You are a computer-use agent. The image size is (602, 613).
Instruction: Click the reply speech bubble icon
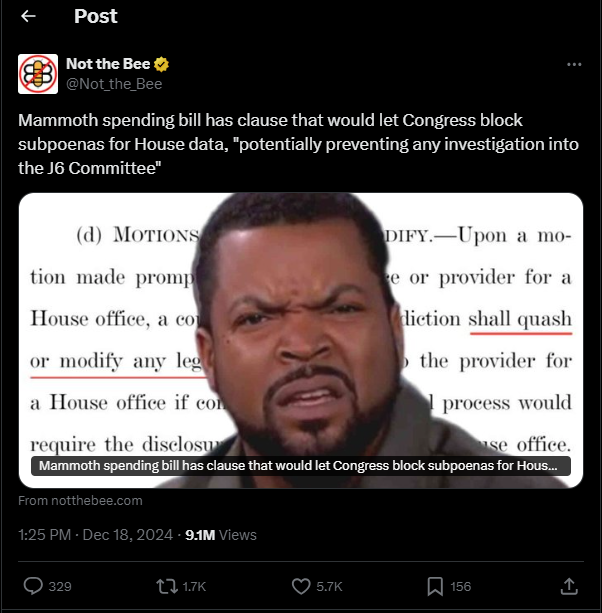click(x=33, y=586)
